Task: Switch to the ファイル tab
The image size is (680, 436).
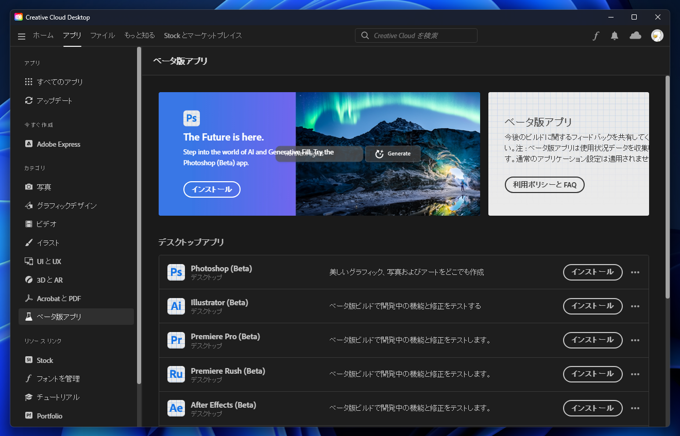Action: (102, 36)
